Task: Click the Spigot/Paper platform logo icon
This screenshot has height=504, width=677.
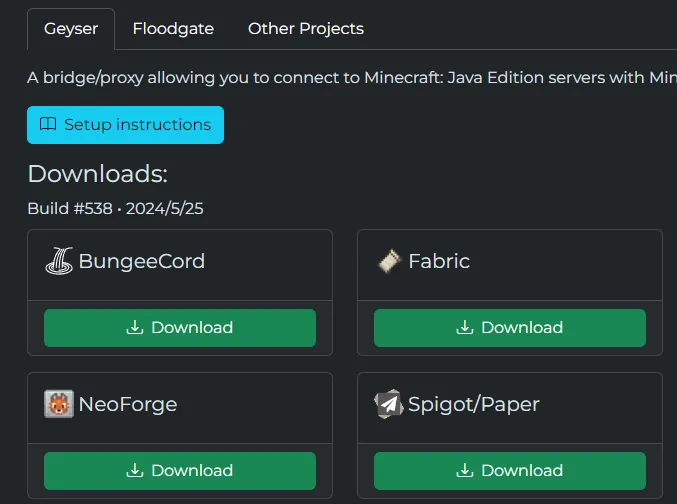Action: (x=389, y=405)
